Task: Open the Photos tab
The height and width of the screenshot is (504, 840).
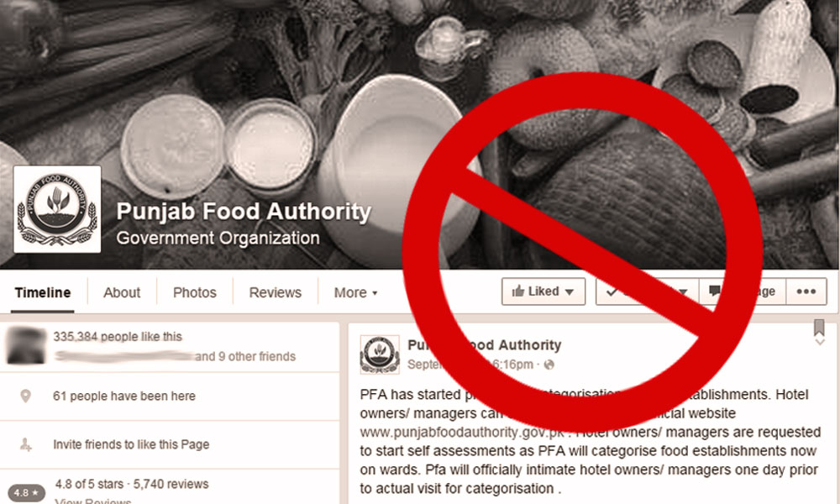Action: pyautogui.click(x=195, y=292)
